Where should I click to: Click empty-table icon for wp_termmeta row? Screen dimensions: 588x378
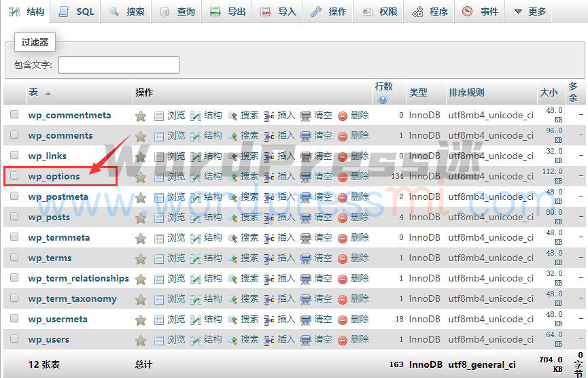[x=306, y=239]
